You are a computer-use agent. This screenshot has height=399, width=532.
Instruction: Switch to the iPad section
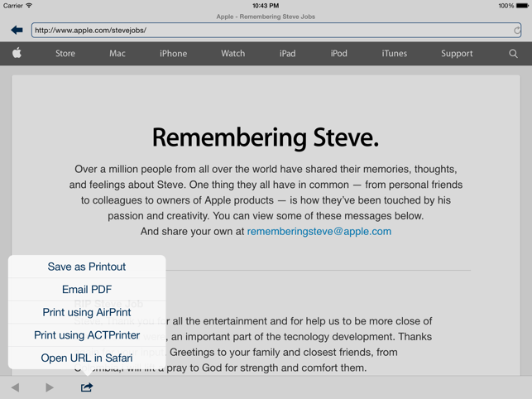coord(287,53)
